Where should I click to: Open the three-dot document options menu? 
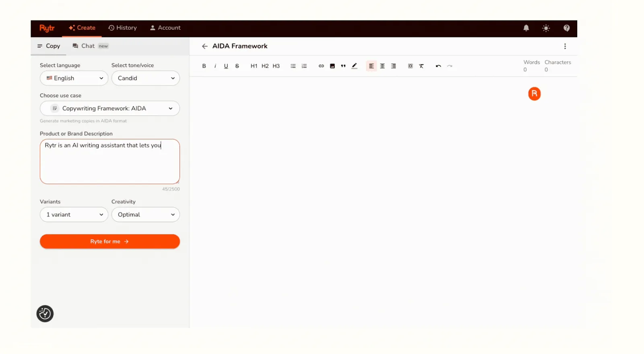click(565, 46)
